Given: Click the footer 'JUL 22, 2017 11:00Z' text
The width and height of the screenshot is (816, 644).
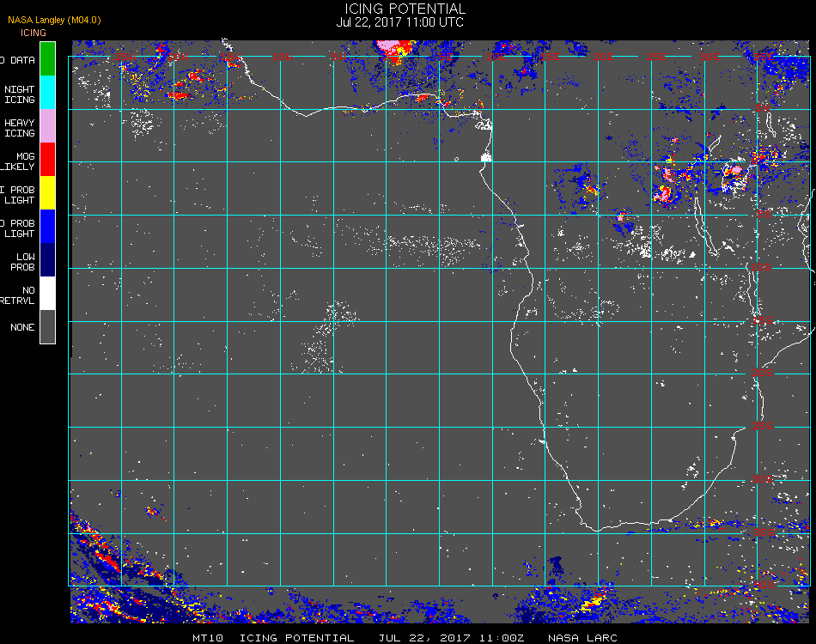Looking at the screenshot, I should pos(451,638).
